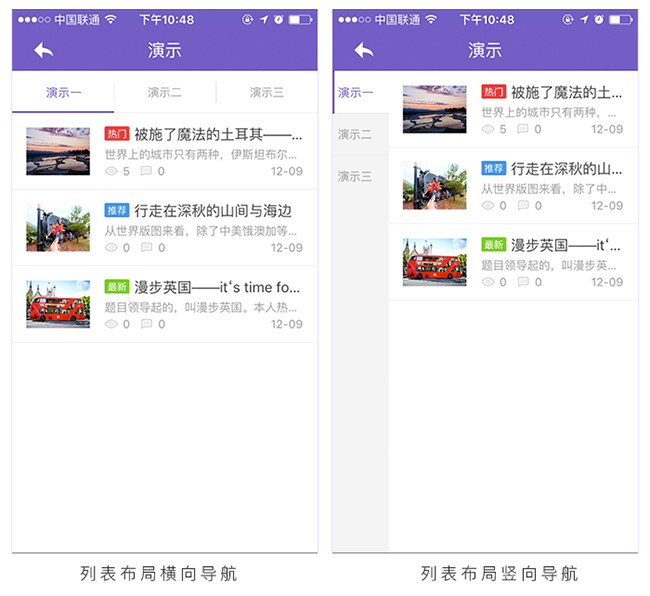This screenshot has height=596, width=650.
Task: Click the eye views icon on right autumn article
Action: tap(488, 206)
